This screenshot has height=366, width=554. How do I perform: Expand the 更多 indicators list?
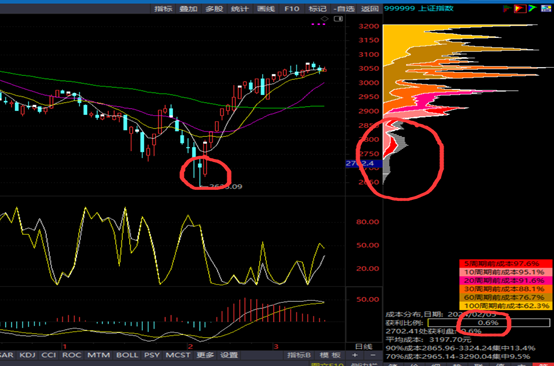[205, 355]
